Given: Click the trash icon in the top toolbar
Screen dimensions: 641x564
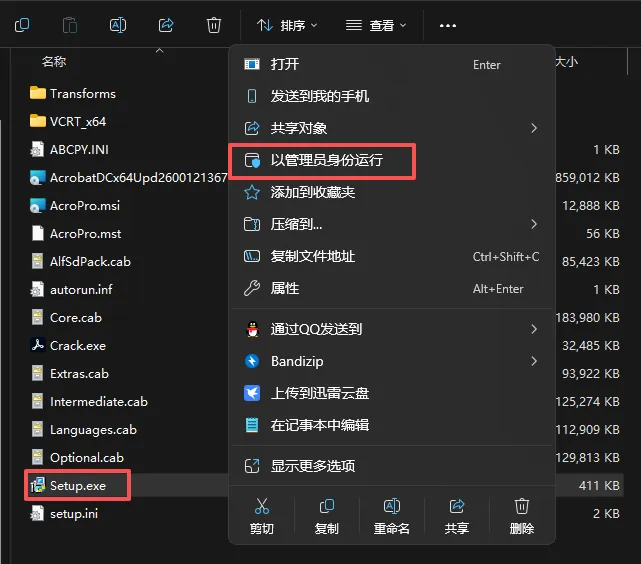Looking at the screenshot, I should (214, 25).
